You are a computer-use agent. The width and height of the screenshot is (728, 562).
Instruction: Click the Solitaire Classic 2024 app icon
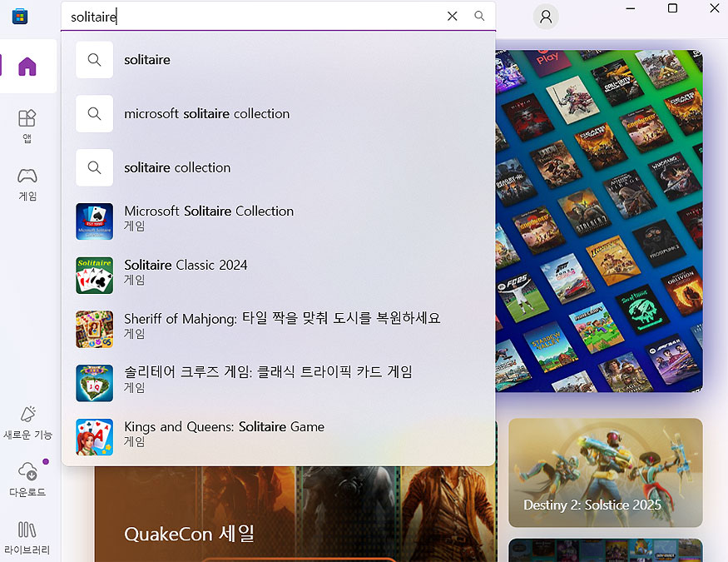pyautogui.click(x=94, y=276)
